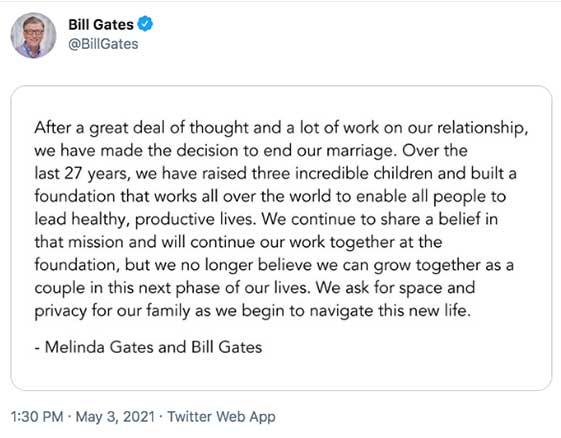Viewport: 561px width, 438px height.
Task: Open the statement image blank bottom area
Action: (x=281, y=372)
